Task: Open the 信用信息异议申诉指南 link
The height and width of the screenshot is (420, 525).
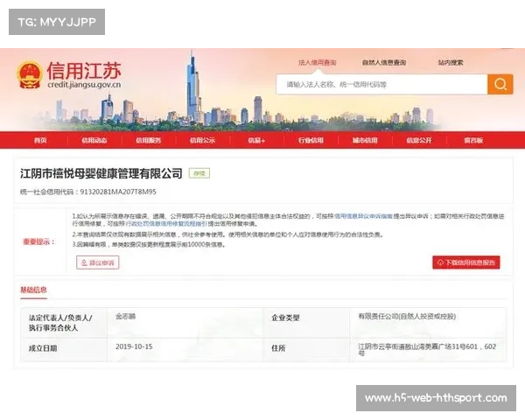Action: point(363,216)
